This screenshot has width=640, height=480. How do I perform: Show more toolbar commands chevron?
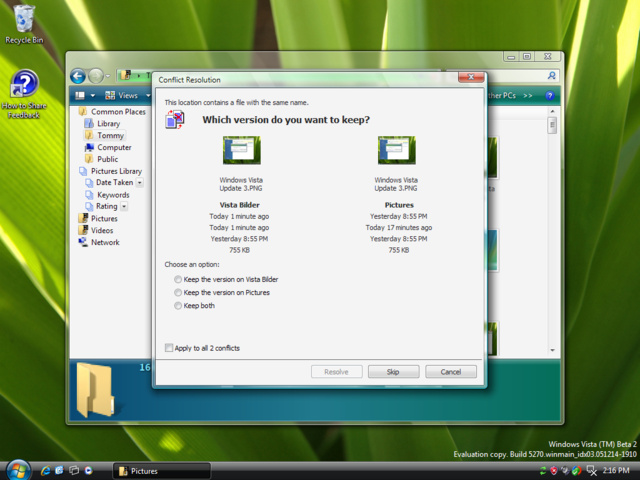[528, 96]
